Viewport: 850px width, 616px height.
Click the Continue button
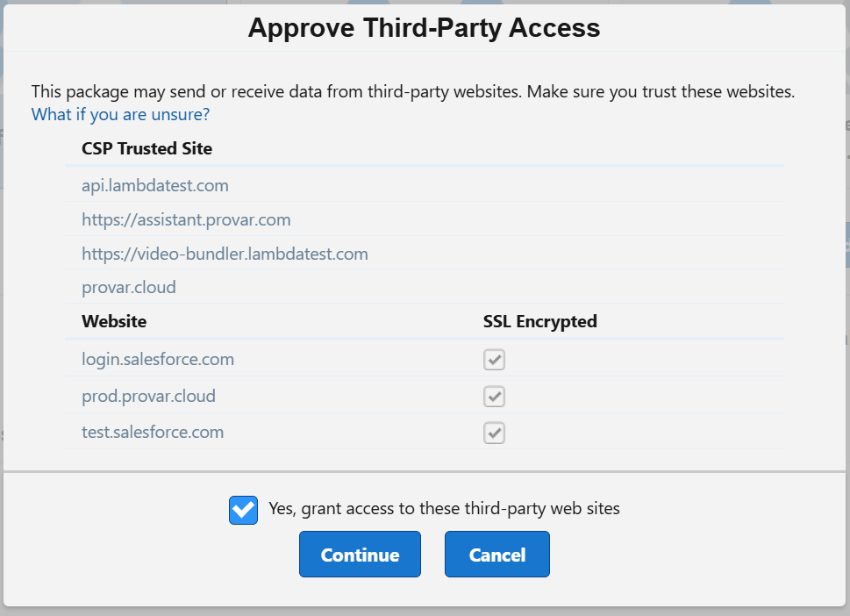point(360,555)
